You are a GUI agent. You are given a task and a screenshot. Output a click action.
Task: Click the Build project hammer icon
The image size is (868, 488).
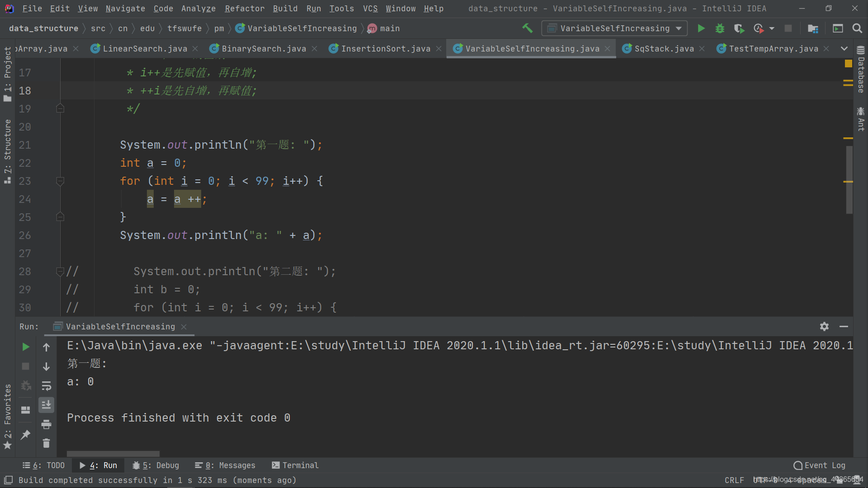527,28
